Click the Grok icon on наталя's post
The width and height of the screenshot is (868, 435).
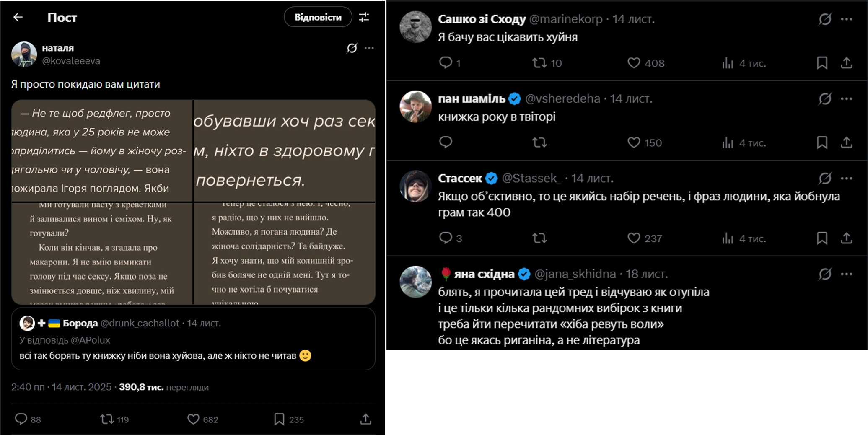pos(352,48)
